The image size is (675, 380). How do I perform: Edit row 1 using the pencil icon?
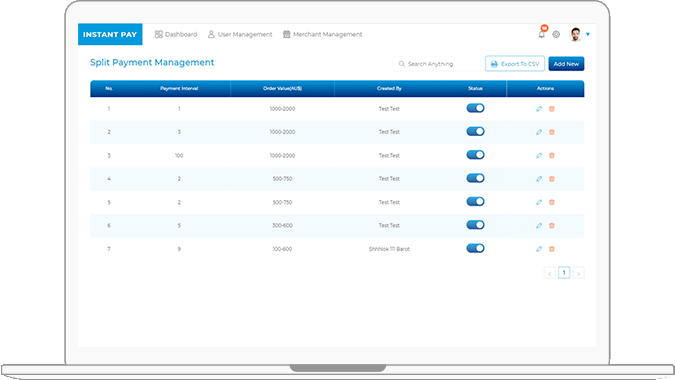[539, 109]
